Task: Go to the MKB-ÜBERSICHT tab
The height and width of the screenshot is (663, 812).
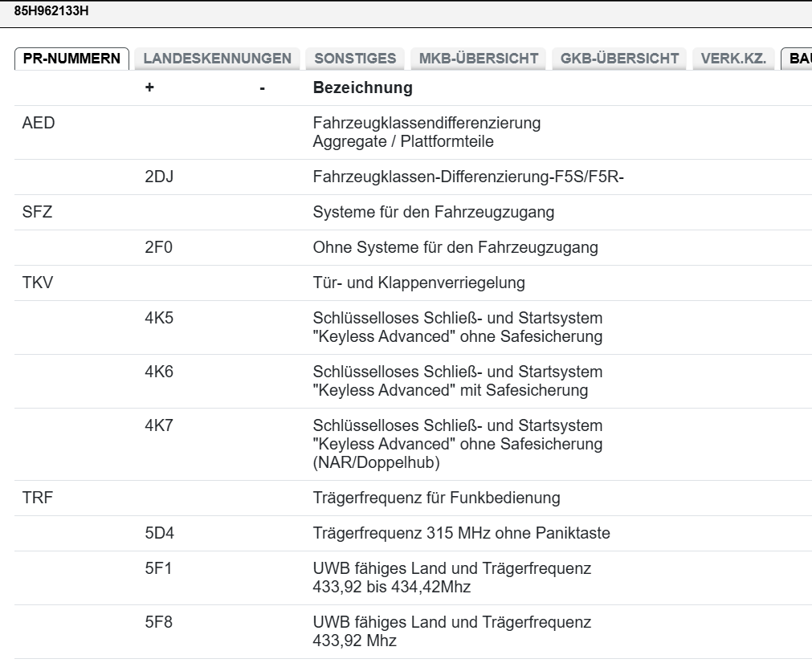Action: coord(478,59)
